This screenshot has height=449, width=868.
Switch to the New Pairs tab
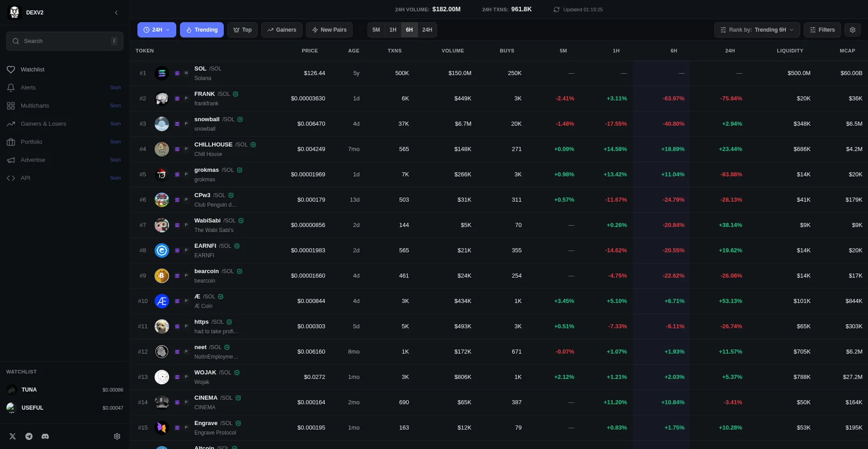[329, 30]
